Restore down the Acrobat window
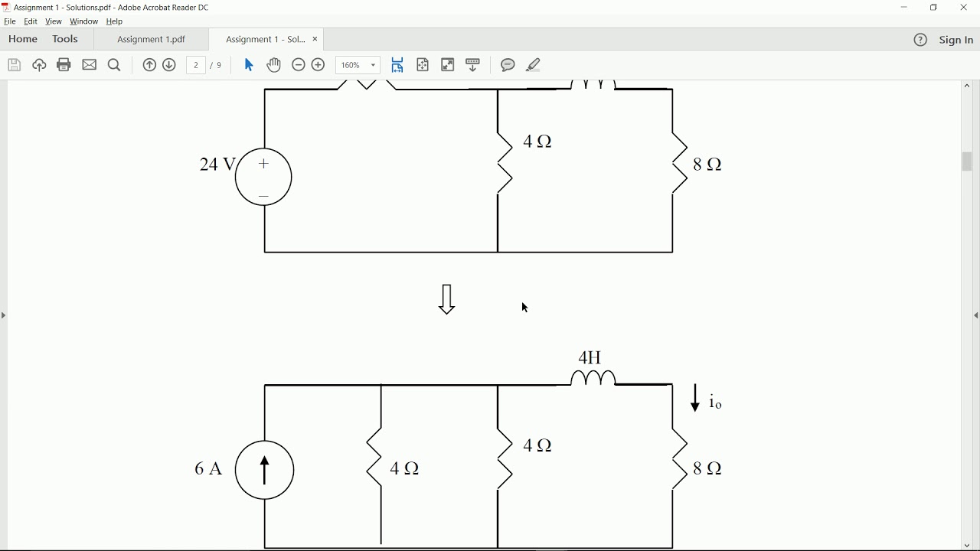Image resolution: width=980 pixels, height=551 pixels. point(934,8)
